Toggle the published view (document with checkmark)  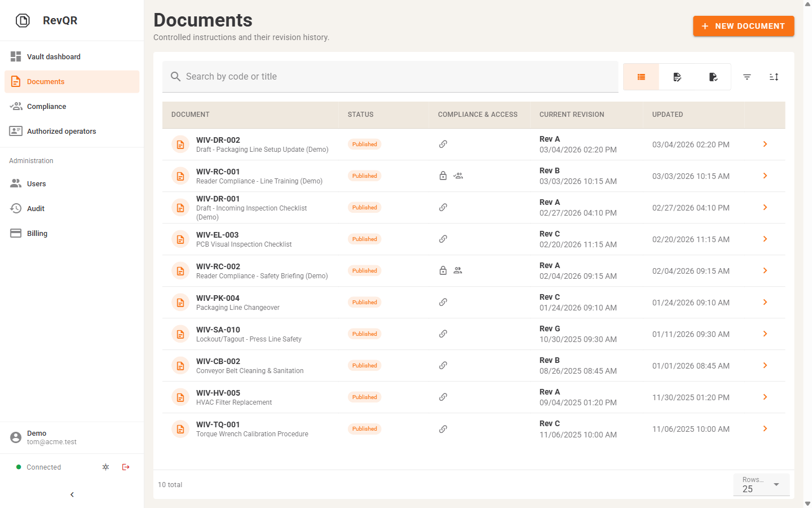point(713,77)
